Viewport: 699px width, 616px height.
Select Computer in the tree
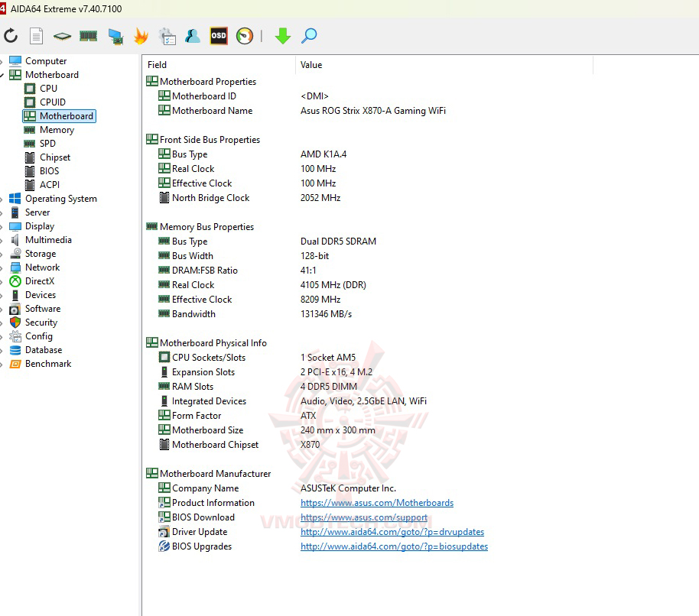pyautogui.click(x=46, y=60)
